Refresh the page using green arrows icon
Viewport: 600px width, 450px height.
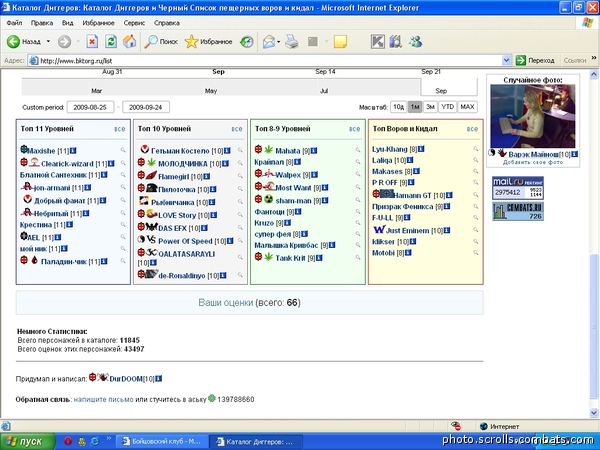(111, 41)
